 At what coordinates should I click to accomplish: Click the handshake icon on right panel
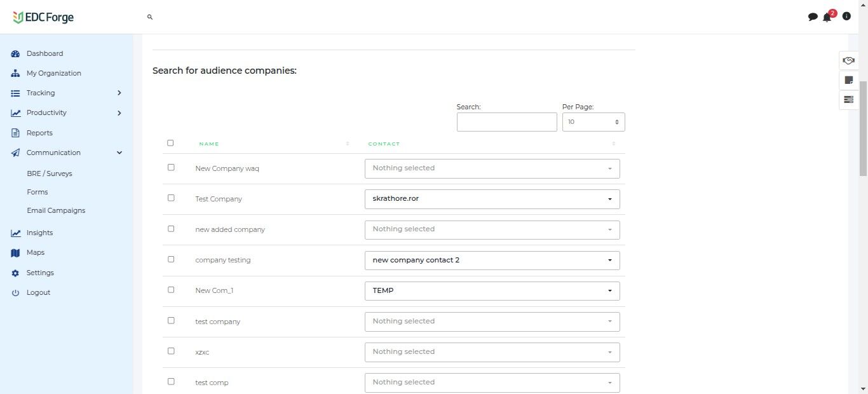tap(848, 60)
